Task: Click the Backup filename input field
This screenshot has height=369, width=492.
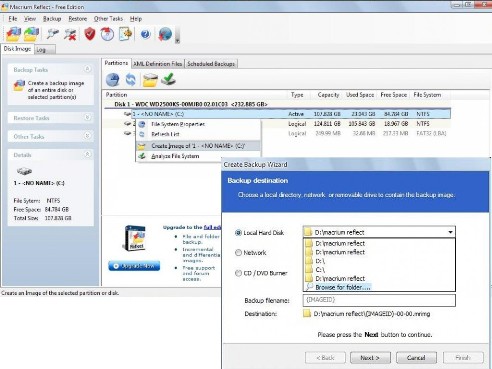Action: point(379,300)
